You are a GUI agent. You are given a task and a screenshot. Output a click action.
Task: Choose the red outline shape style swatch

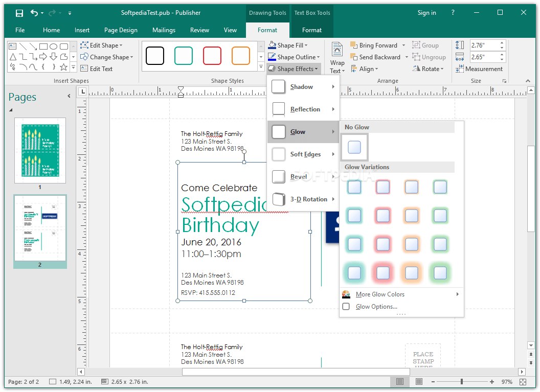pos(212,56)
